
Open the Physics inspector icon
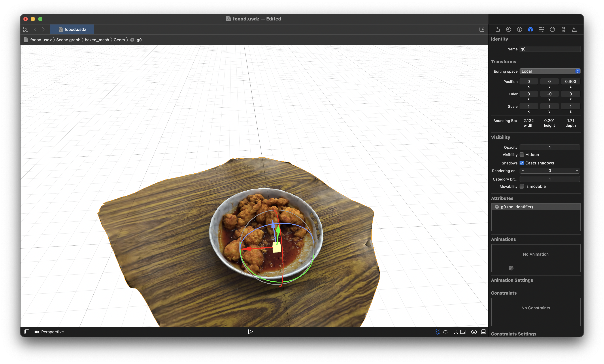tap(563, 29)
